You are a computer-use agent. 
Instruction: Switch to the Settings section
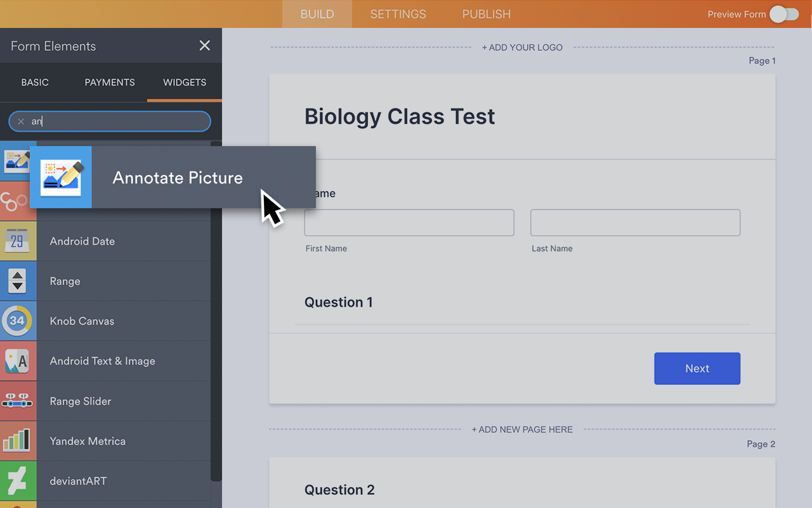[x=398, y=14]
